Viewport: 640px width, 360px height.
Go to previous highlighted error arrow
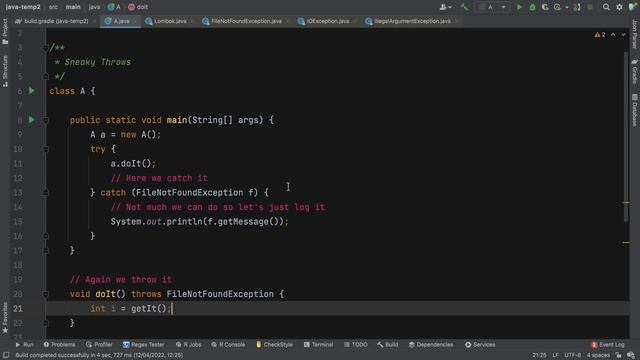click(613, 35)
